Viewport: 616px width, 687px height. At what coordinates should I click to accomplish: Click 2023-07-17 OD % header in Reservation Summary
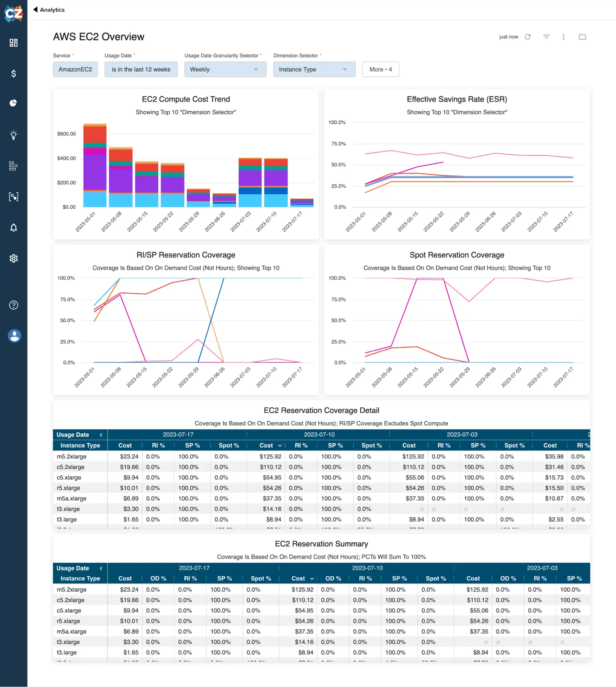click(158, 579)
